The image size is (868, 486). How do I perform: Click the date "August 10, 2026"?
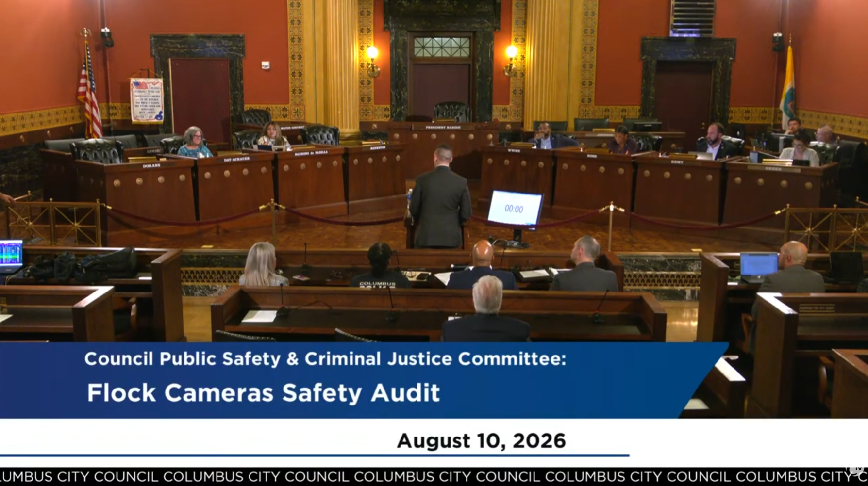[481, 441]
